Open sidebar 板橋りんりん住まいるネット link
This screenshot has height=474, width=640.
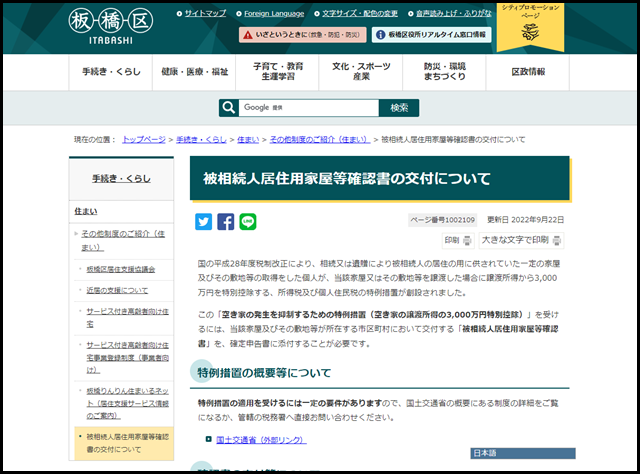pos(127,403)
